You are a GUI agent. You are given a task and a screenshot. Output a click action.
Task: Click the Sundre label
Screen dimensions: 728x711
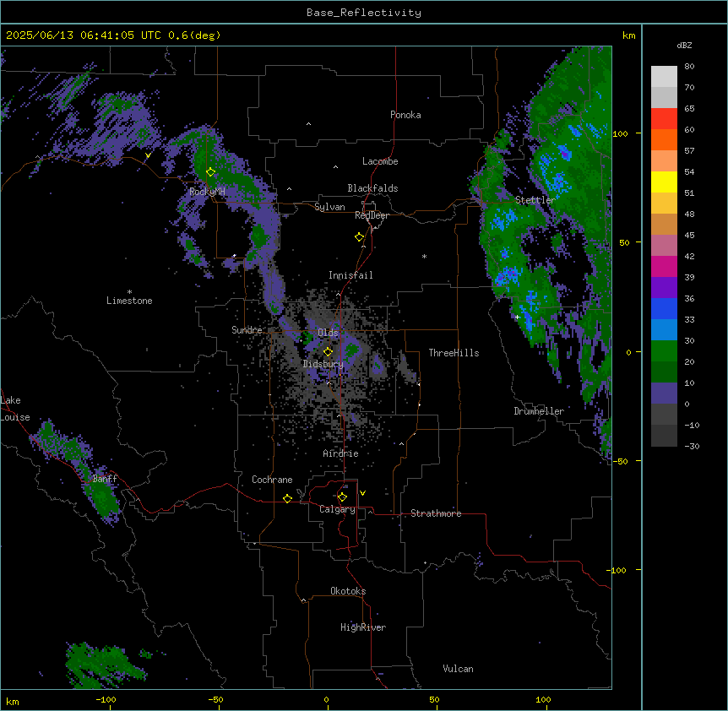coord(247,330)
